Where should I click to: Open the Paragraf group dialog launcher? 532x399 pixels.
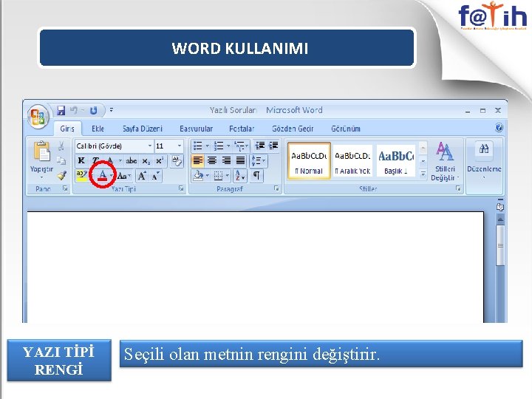(x=276, y=188)
